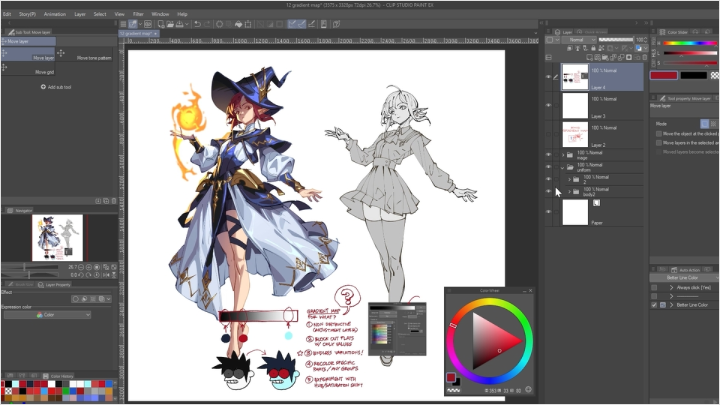Click the Scale/Rotate transform icon
The image size is (720, 405).
pyautogui.click(x=248, y=24)
